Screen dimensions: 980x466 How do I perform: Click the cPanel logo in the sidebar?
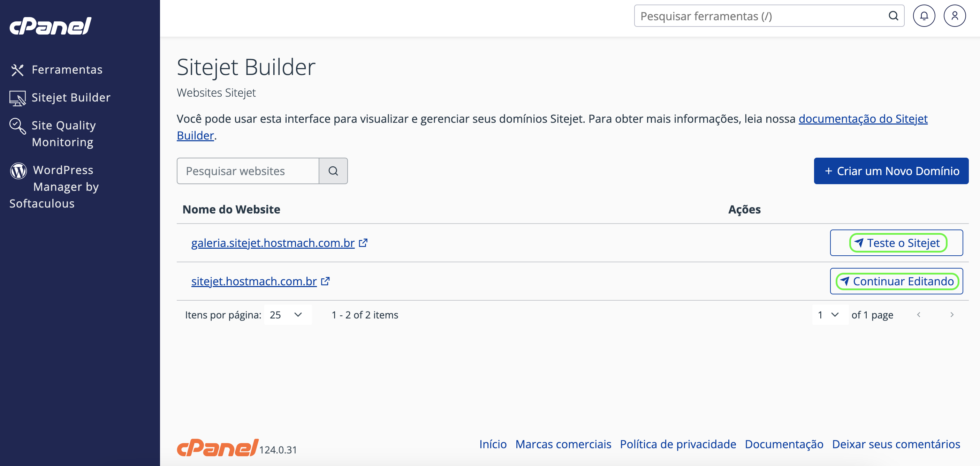(x=50, y=26)
